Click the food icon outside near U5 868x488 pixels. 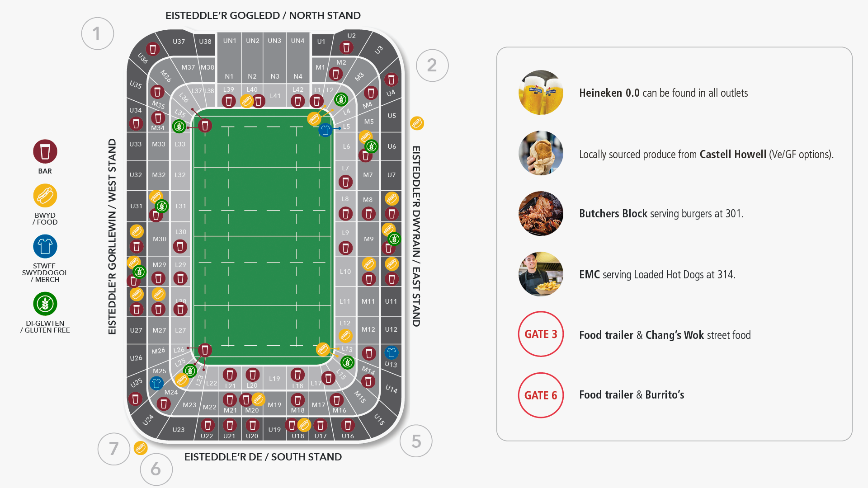(417, 123)
